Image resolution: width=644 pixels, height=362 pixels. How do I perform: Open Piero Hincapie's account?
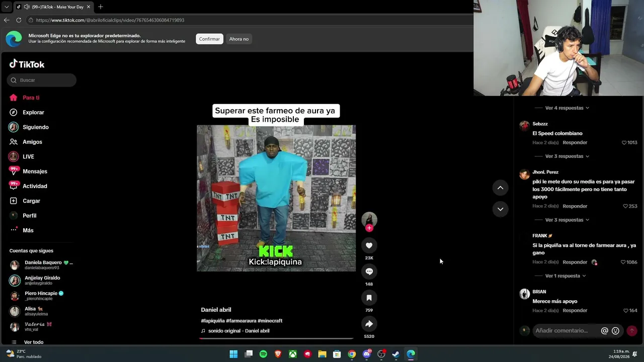[x=37, y=296]
